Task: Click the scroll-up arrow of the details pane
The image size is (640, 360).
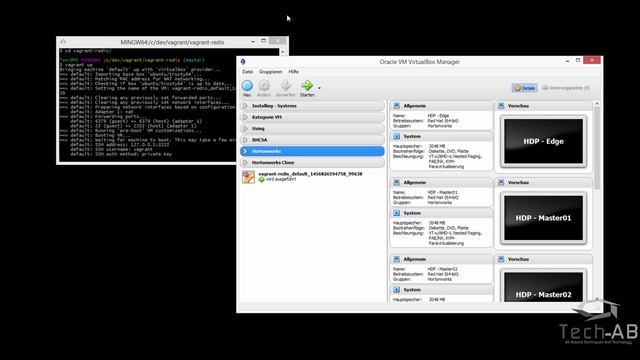Action: tap(597, 104)
